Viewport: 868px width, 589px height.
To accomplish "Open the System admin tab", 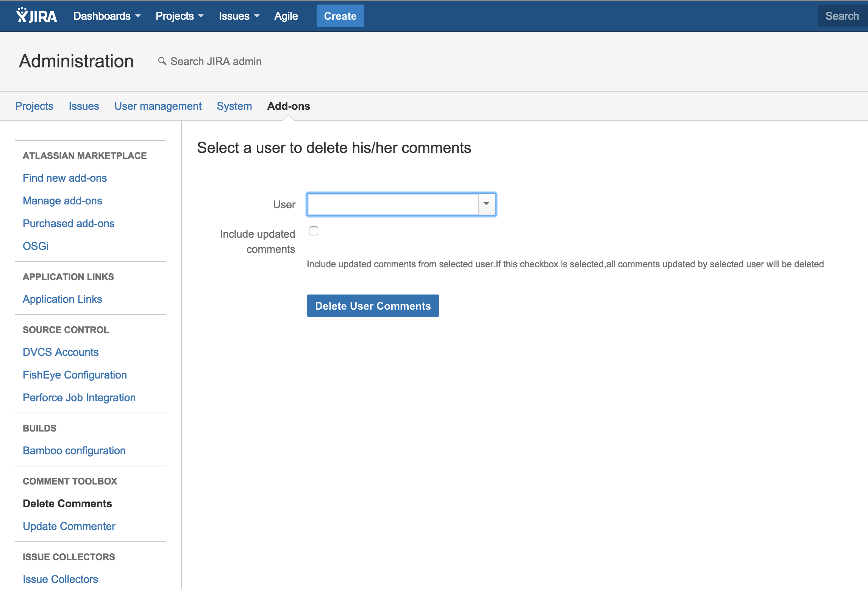I will pos(234,106).
